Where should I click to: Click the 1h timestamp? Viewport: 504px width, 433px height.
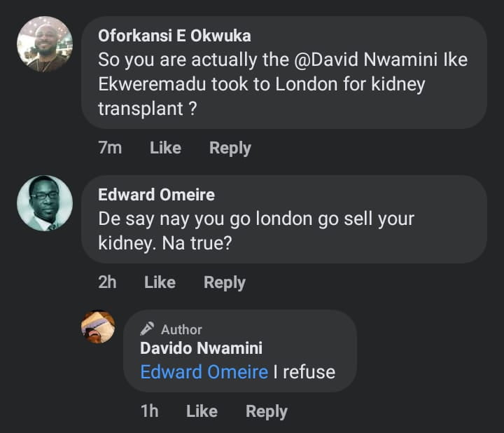click(150, 411)
